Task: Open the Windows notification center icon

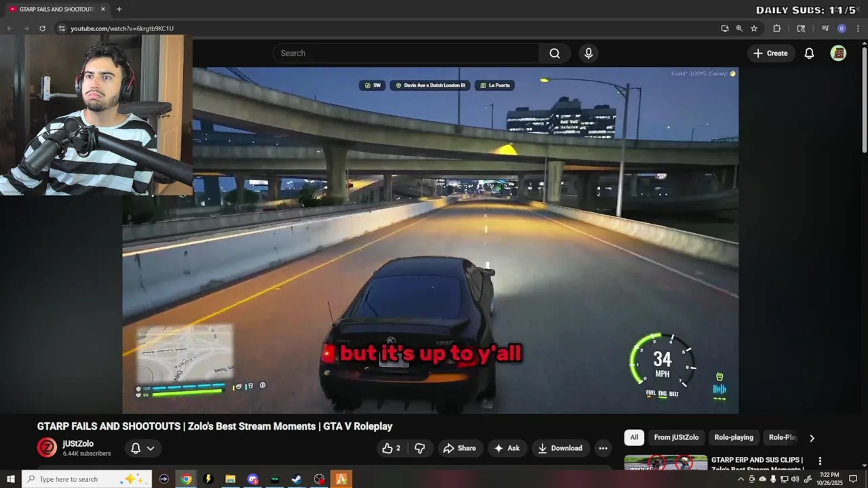Action: (854, 479)
